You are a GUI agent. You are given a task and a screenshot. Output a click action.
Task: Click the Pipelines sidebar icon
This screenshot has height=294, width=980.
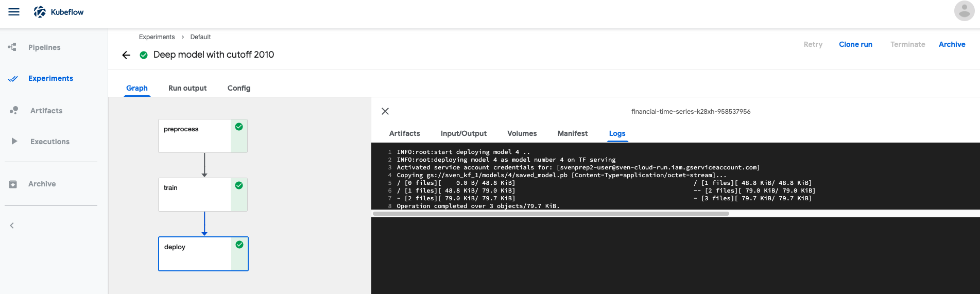point(12,47)
